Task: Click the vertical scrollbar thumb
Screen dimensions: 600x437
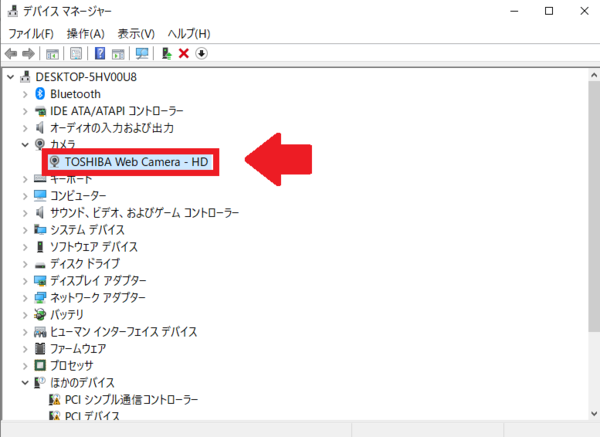Action: click(594, 207)
